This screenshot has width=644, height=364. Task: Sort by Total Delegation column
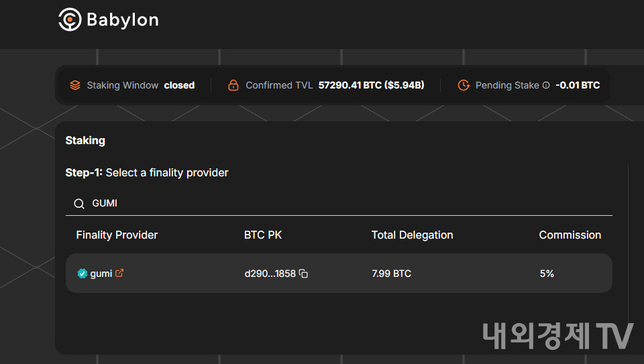(412, 235)
